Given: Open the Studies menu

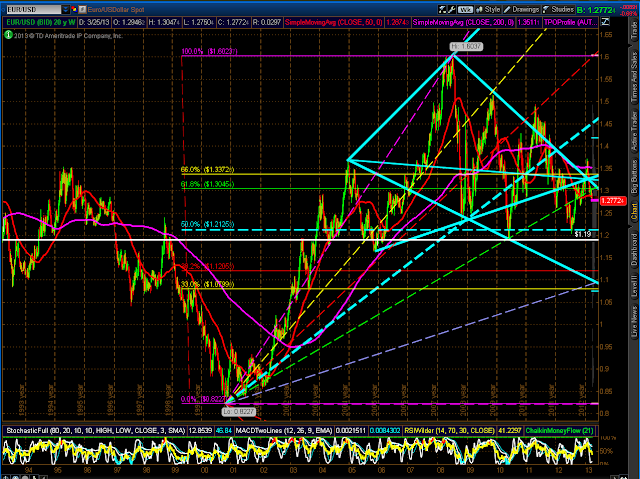Looking at the screenshot, I should pos(558,9).
